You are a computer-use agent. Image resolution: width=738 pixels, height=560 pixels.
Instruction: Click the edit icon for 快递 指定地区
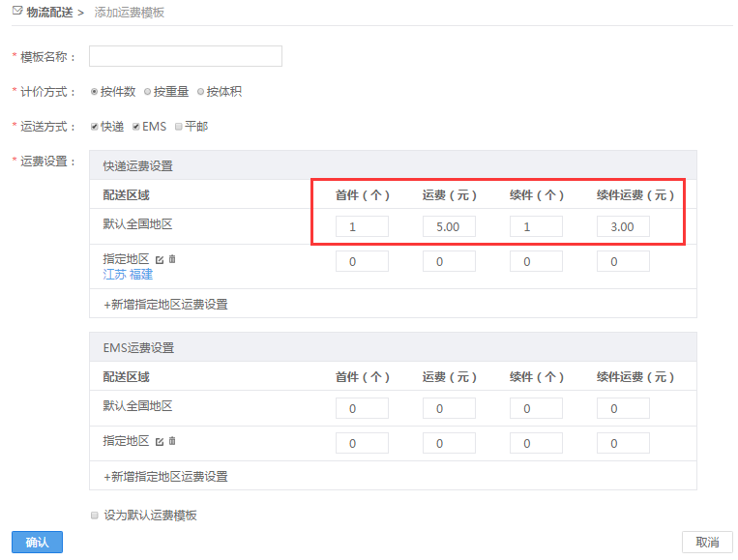tap(160, 259)
